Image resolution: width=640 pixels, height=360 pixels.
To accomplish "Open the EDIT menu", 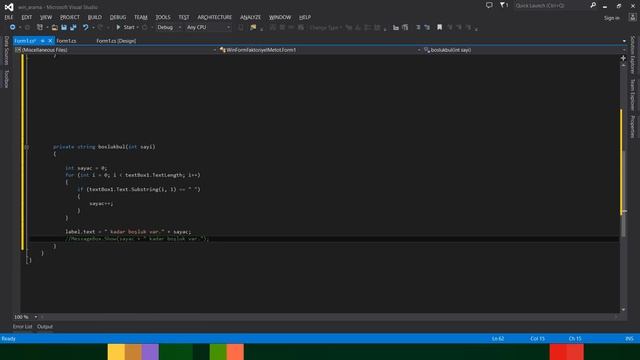I will (27, 17).
